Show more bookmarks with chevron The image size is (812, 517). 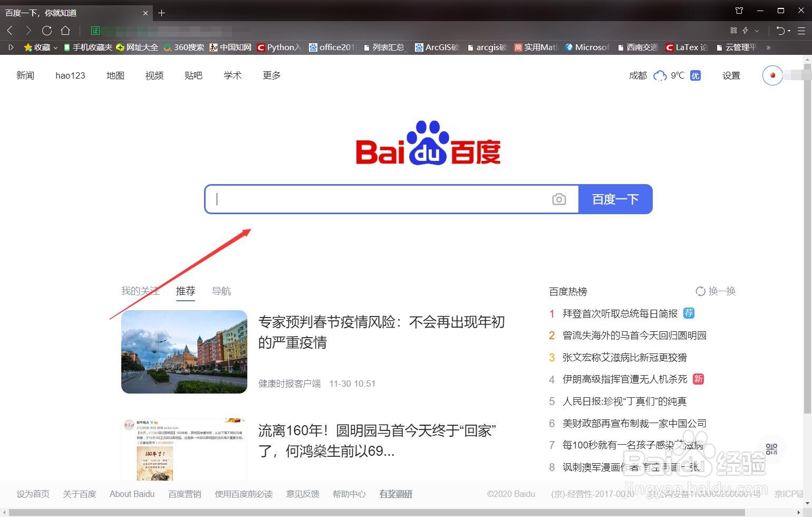[x=768, y=47]
